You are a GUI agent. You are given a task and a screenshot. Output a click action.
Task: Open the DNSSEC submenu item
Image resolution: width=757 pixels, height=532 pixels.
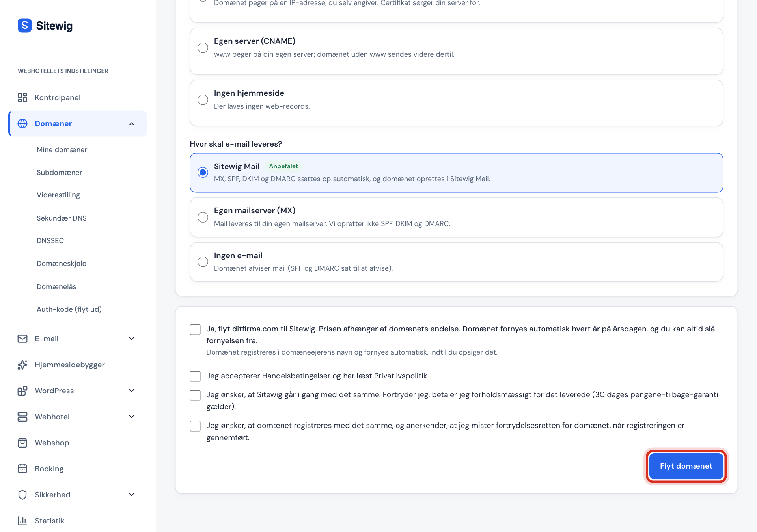[50, 241]
